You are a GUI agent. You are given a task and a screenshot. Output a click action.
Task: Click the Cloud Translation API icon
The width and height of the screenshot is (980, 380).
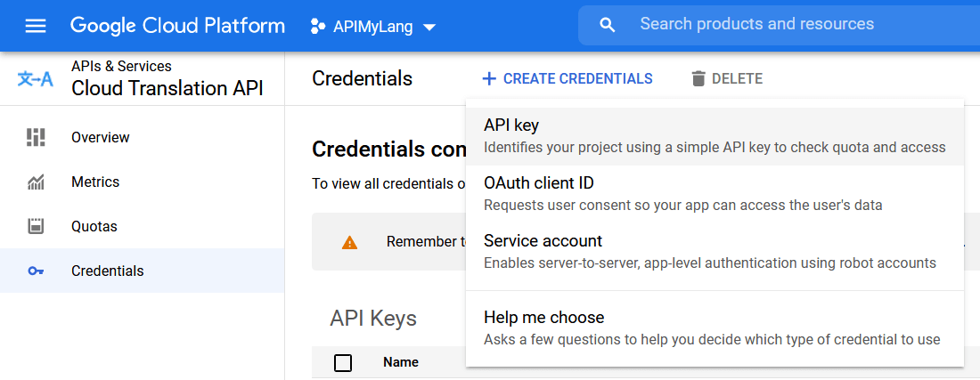tap(35, 79)
